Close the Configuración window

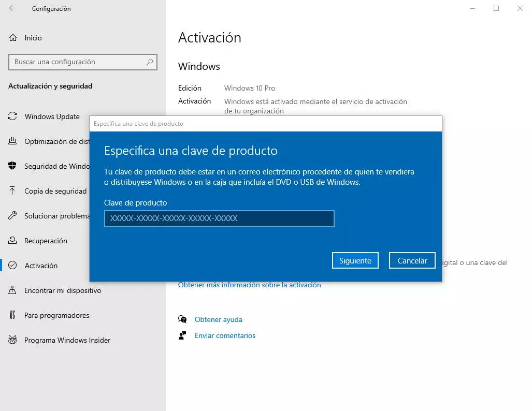[x=520, y=8]
